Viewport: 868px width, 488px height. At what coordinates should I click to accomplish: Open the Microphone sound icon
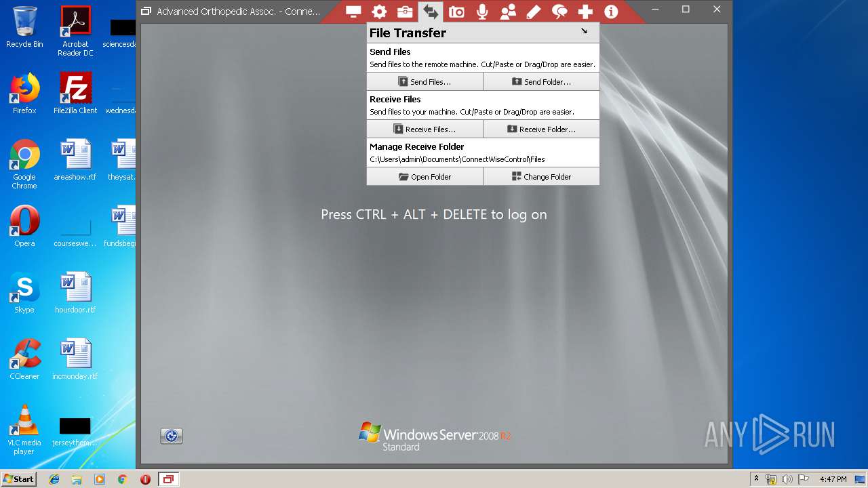pos(482,12)
